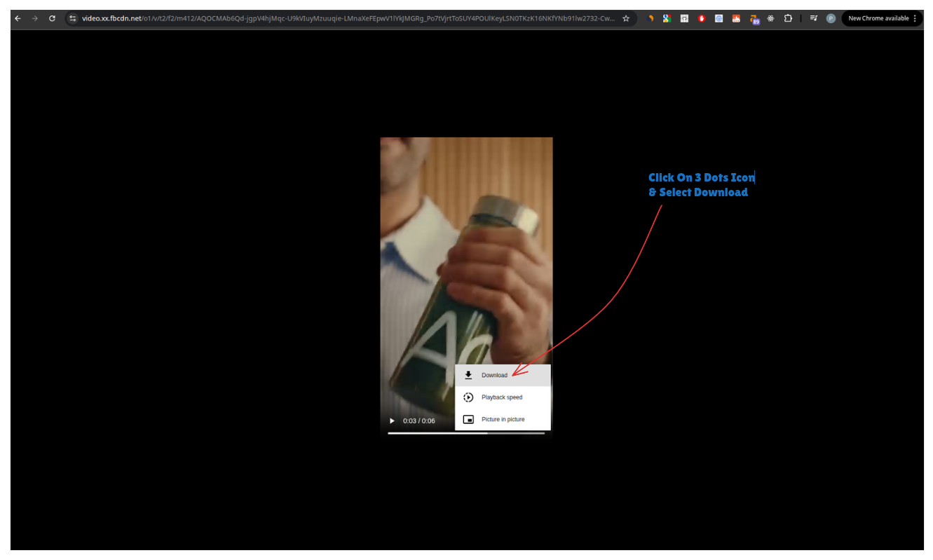
Task: Click the site information icon in address bar
Action: click(x=73, y=19)
